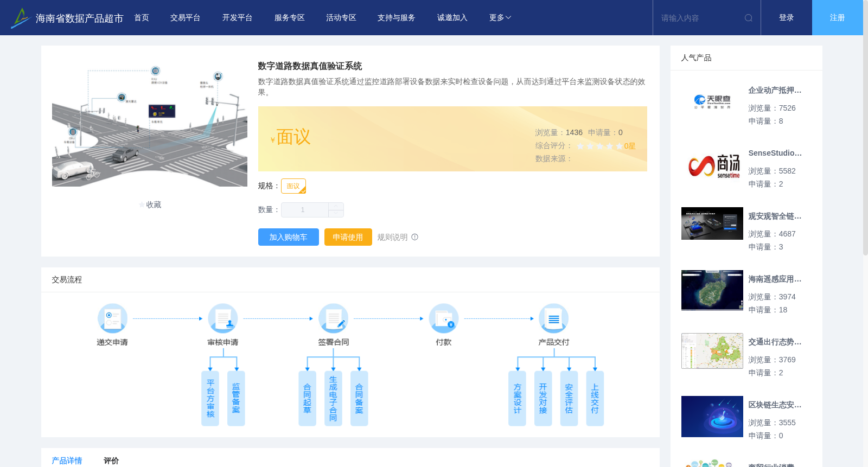The height and width of the screenshot is (467, 868).
Task: Switch to the 产品详情 tab
Action: pyautogui.click(x=67, y=460)
